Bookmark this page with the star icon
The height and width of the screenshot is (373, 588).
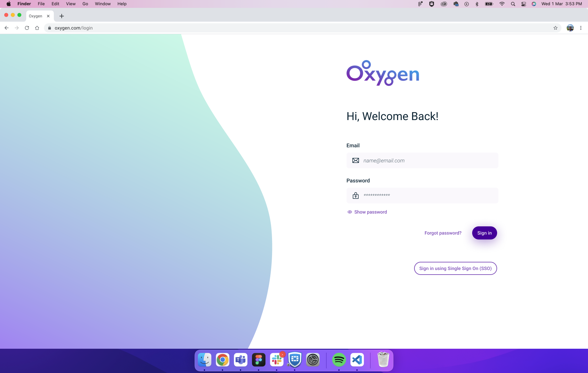click(x=556, y=28)
